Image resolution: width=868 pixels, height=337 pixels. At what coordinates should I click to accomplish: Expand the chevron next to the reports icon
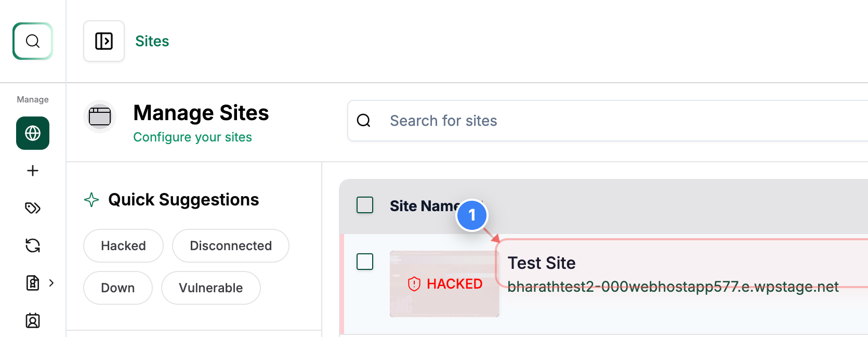[x=51, y=283]
